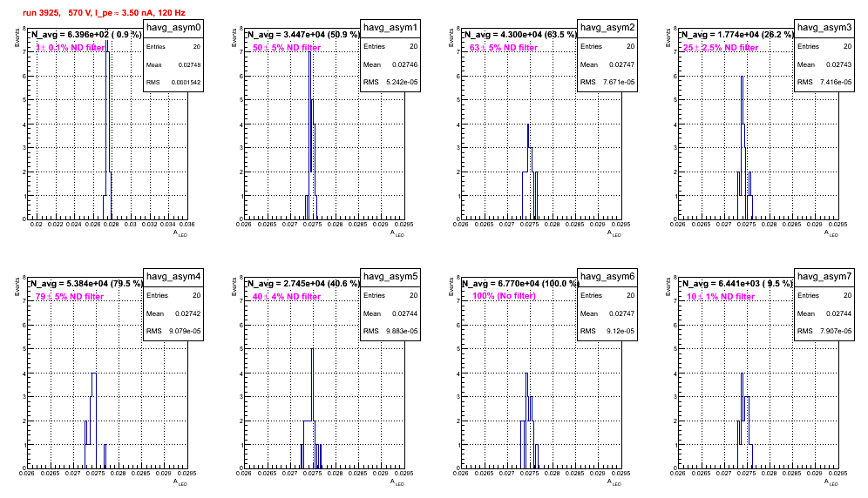Click RMS value 7.907e-05 in havg_asym7

(836, 332)
